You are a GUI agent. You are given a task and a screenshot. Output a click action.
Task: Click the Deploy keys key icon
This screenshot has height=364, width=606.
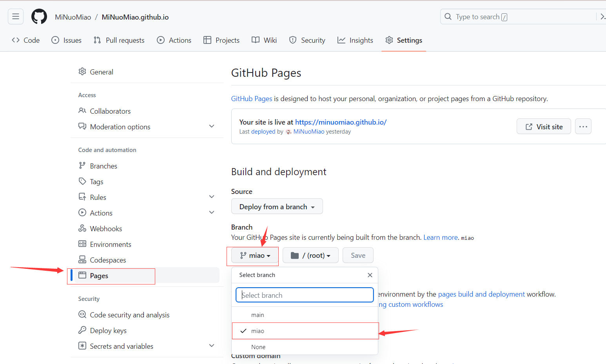tap(82, 330)
